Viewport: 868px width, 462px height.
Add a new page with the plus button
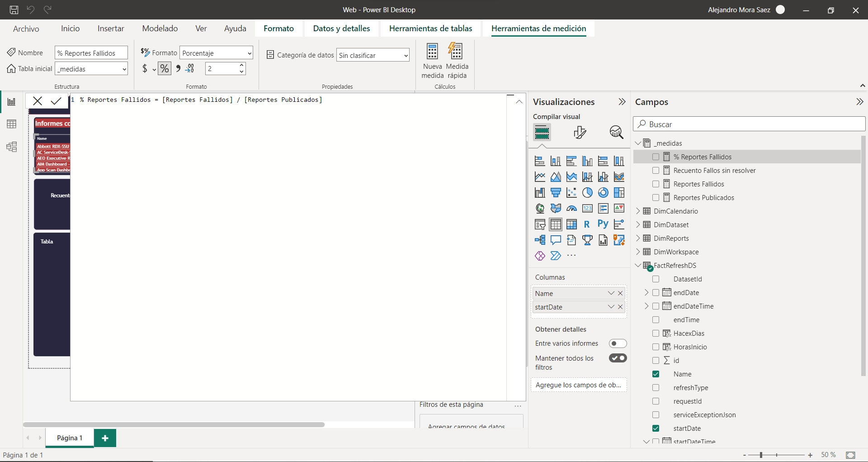pyautogui.click(x=105, y=438)
